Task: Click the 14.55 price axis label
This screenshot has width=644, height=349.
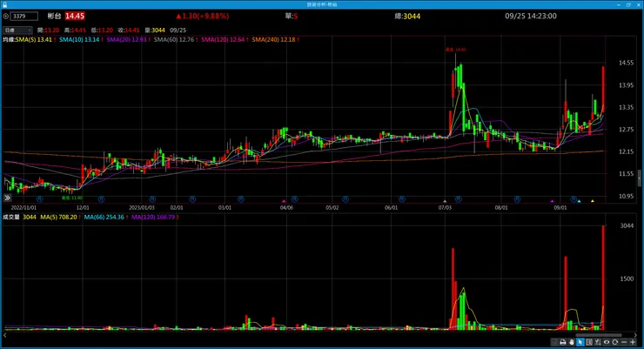Action: pyautogui.click(x=626, y=63)
